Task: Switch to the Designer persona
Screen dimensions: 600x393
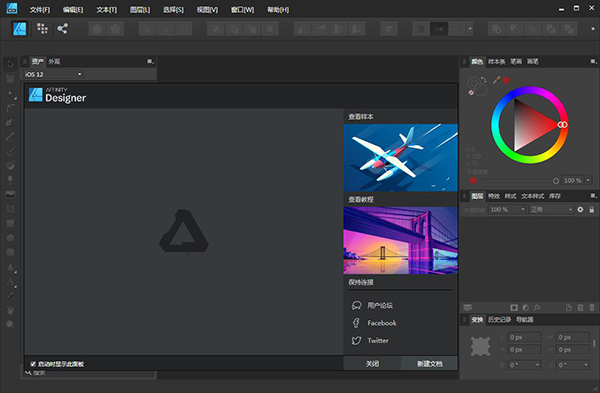Action: tap(20, 29)
